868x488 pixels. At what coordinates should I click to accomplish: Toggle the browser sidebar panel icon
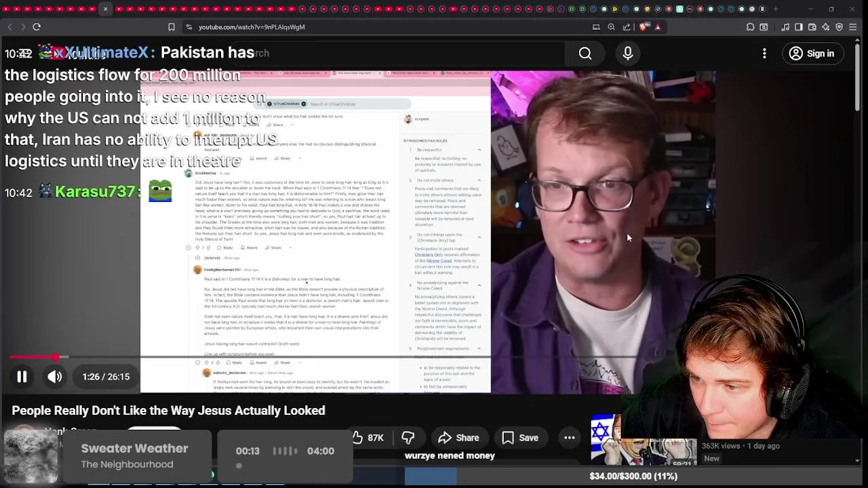[799, 27]
